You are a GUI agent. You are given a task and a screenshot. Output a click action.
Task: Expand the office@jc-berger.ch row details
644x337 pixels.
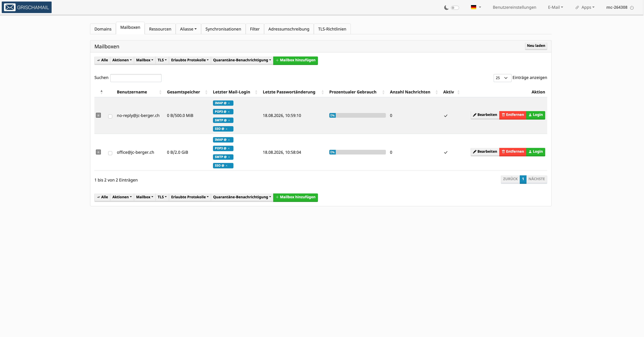pos(98,152)
